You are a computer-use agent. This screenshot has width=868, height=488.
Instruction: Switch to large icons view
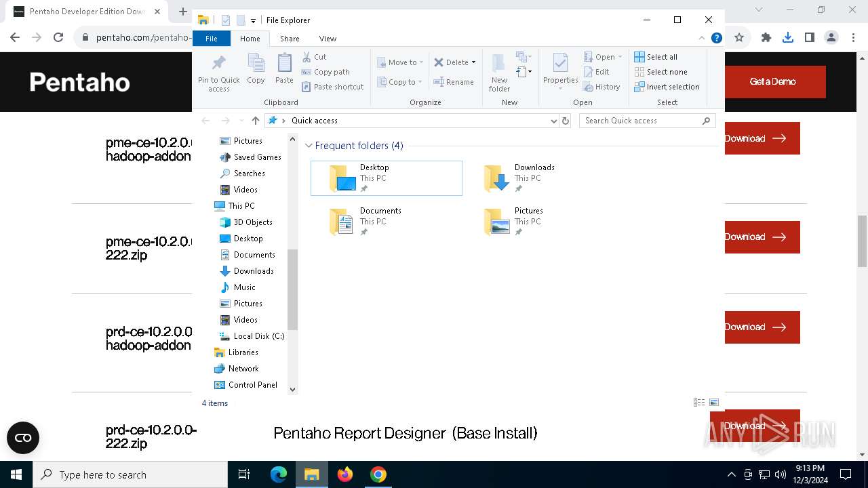[714, 403]
